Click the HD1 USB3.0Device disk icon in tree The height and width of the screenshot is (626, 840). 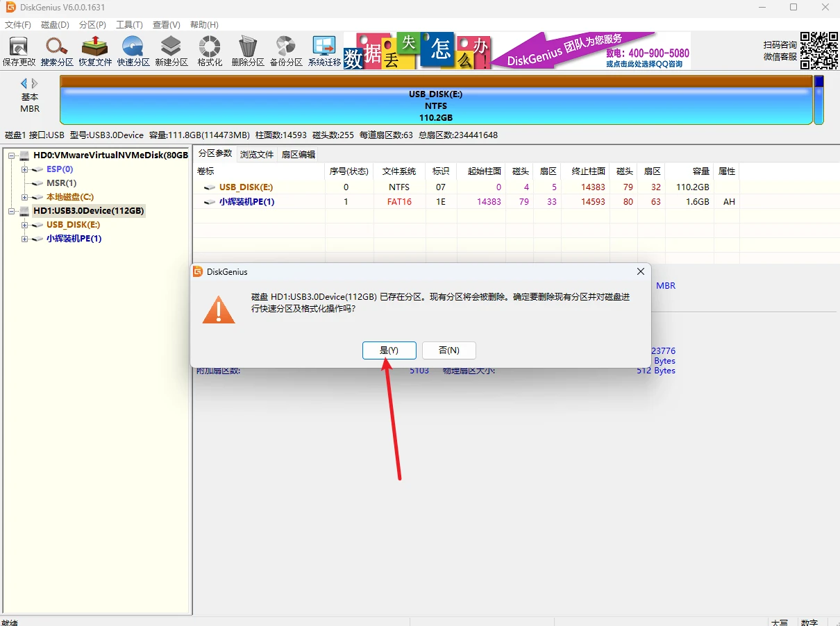25,211
